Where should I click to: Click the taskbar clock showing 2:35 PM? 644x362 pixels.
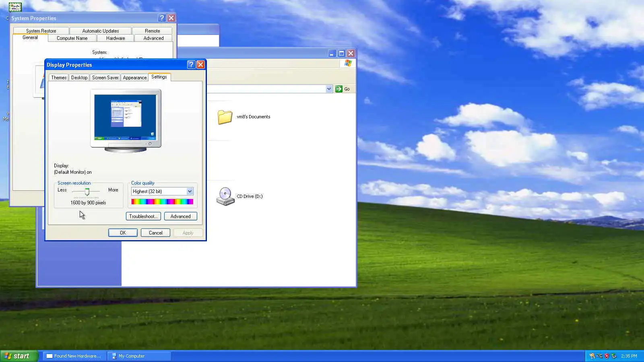(x=629, y=356)
